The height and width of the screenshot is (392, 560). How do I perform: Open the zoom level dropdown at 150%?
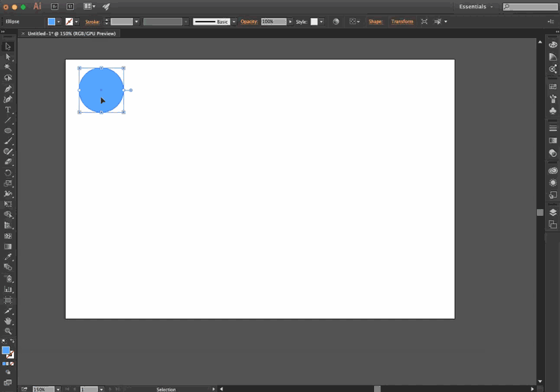coord(57,389)
